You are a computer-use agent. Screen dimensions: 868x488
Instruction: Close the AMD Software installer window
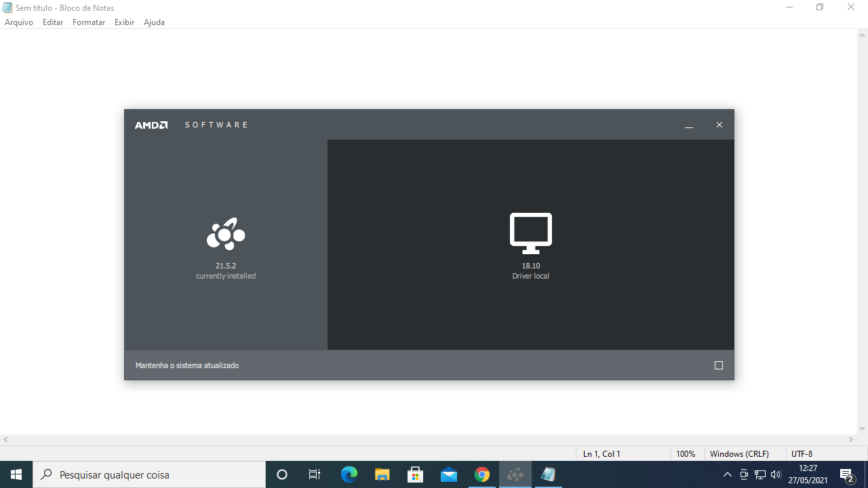[719, 125]
